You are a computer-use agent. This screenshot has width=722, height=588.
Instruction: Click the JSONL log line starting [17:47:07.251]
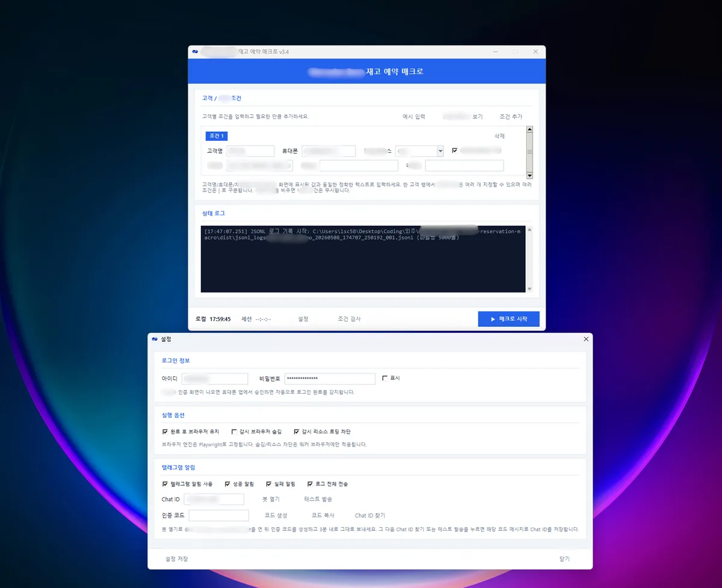pos(363,234)
